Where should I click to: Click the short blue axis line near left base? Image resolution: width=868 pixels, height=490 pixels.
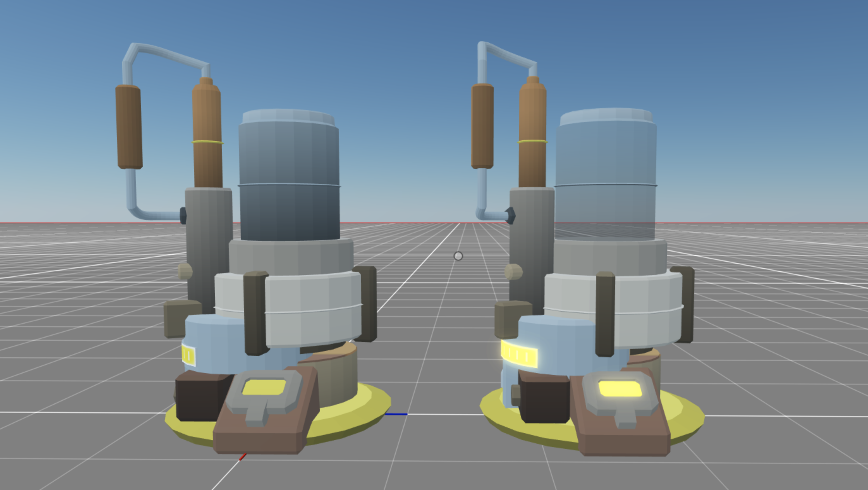(396, 414)
